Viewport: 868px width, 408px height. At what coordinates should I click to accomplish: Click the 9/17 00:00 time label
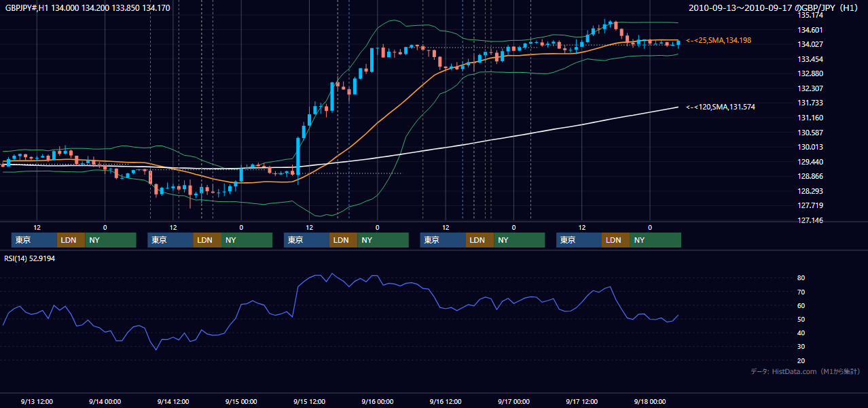(513, 401)
